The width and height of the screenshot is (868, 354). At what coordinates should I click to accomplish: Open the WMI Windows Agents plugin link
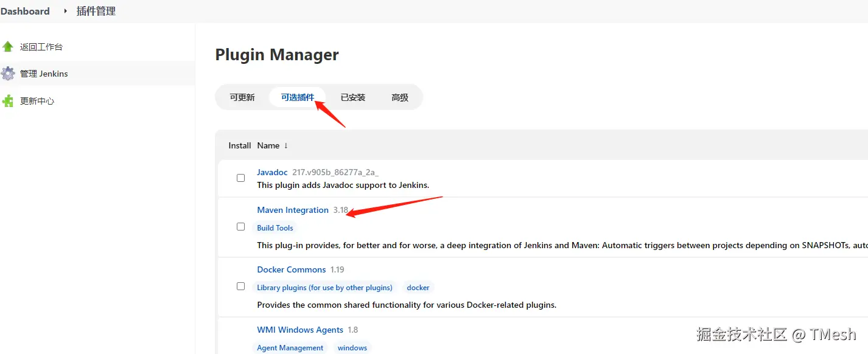click(x=300, y=330)
